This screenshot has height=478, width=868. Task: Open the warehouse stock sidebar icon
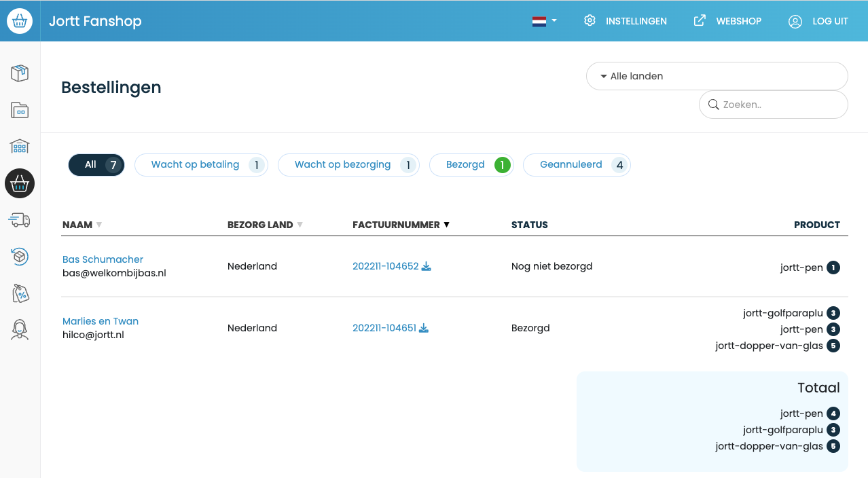(20, 147)
